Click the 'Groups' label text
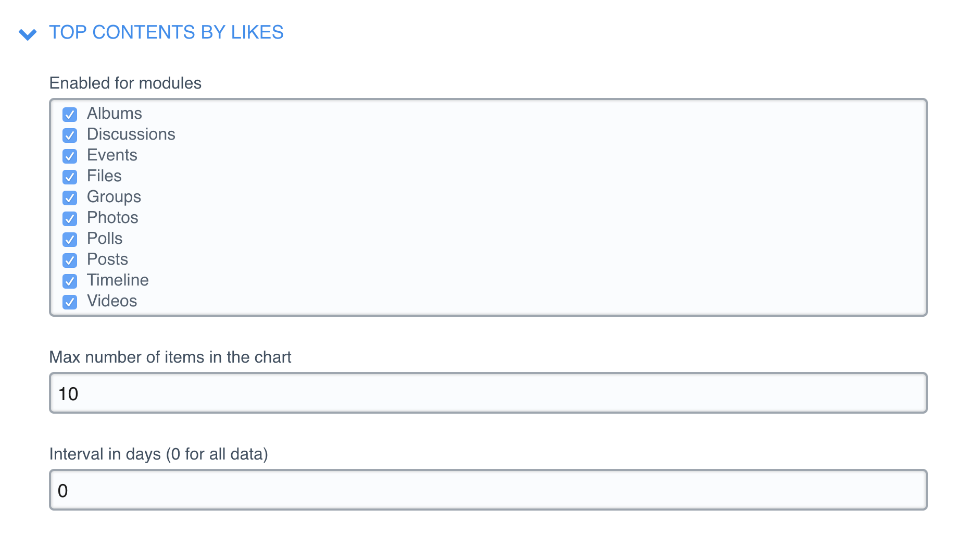Screen dimensions: 980x546 tap(114, 197)
